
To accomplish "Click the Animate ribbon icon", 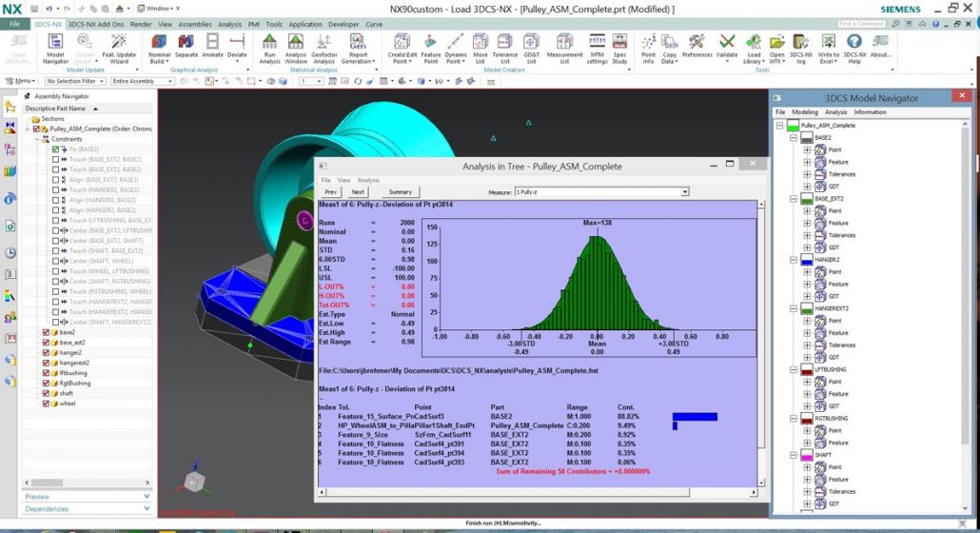I will 212,46.
